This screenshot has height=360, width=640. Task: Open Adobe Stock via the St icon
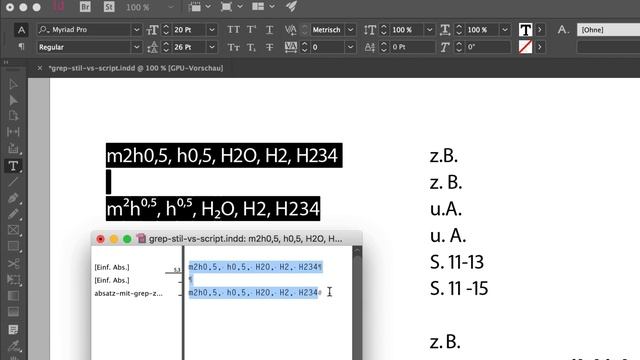[109, 7]
